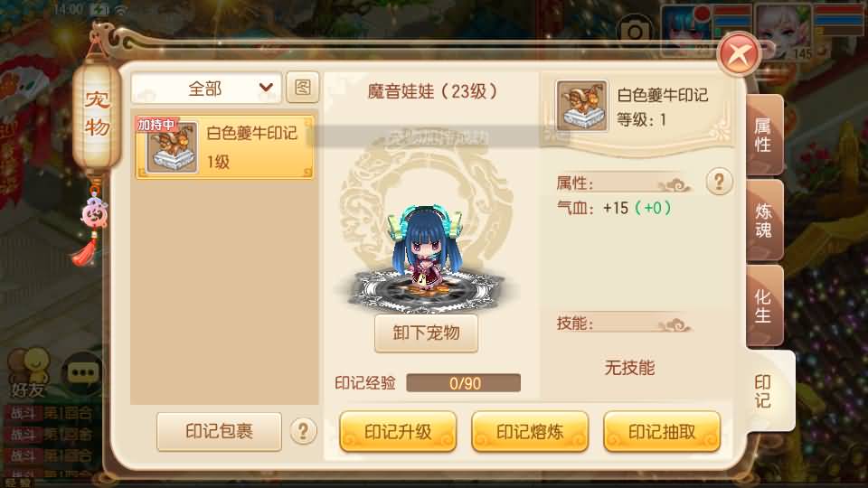Click the 卸下宠物 button
The width and height of the screenshot is (868, 488).
426,333
